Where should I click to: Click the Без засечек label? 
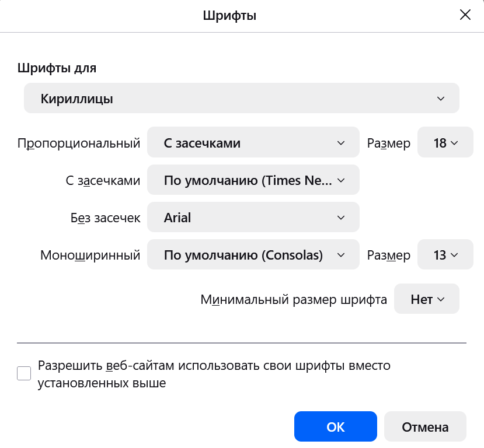tap(105, 218)
